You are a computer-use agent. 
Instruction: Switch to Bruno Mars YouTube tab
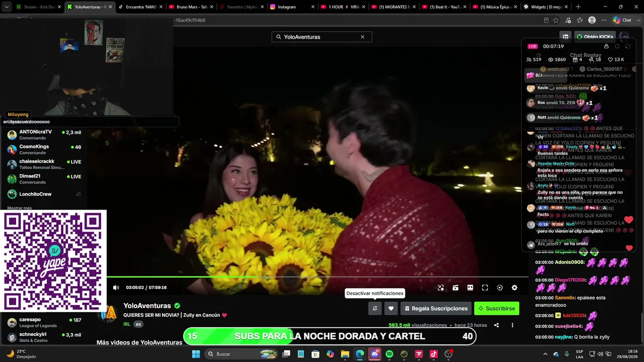tap(191, 7)
